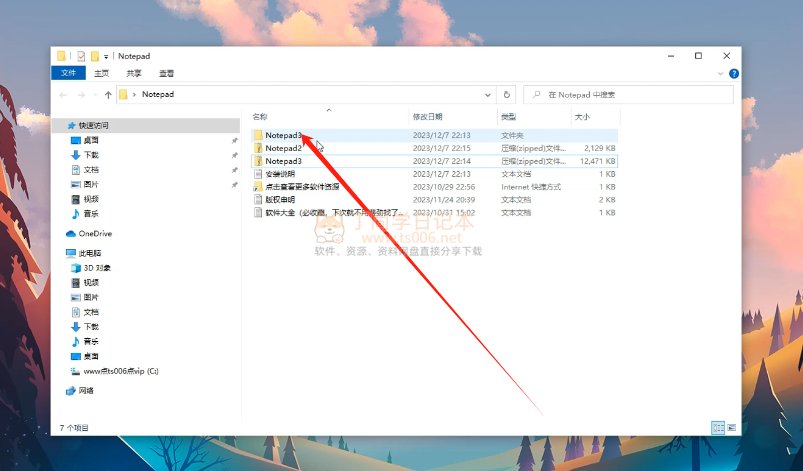The width and height of the screenshot is (803, 471).
Task: Open 3D 对象 under 此电脑
Action: coord(97,268)
